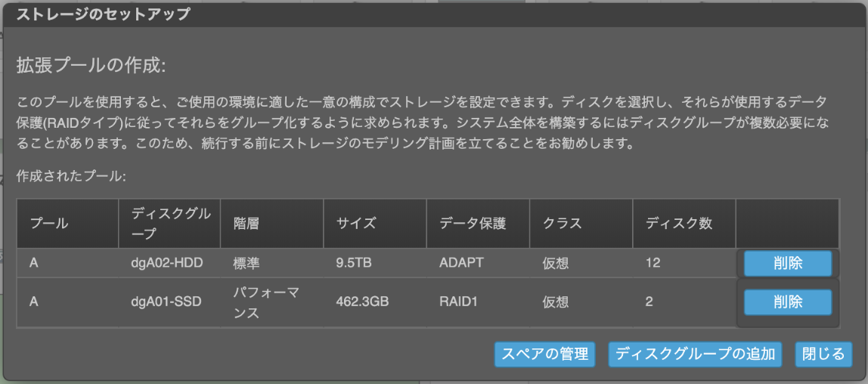The height and width of the screenshot is (384, 868).
Task: Click the サイズ column header
Action: [x=375, y=224]
